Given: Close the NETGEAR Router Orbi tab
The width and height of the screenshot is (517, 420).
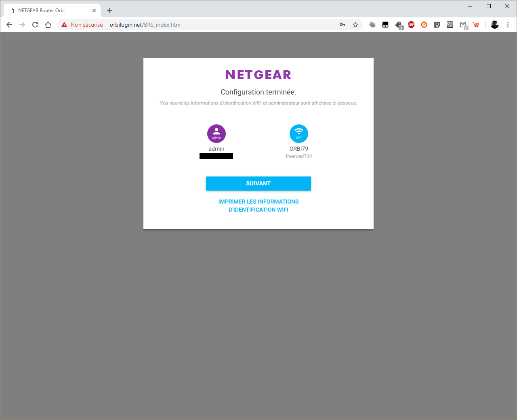Looking at the screenshot, I should (x=94, y=10).
